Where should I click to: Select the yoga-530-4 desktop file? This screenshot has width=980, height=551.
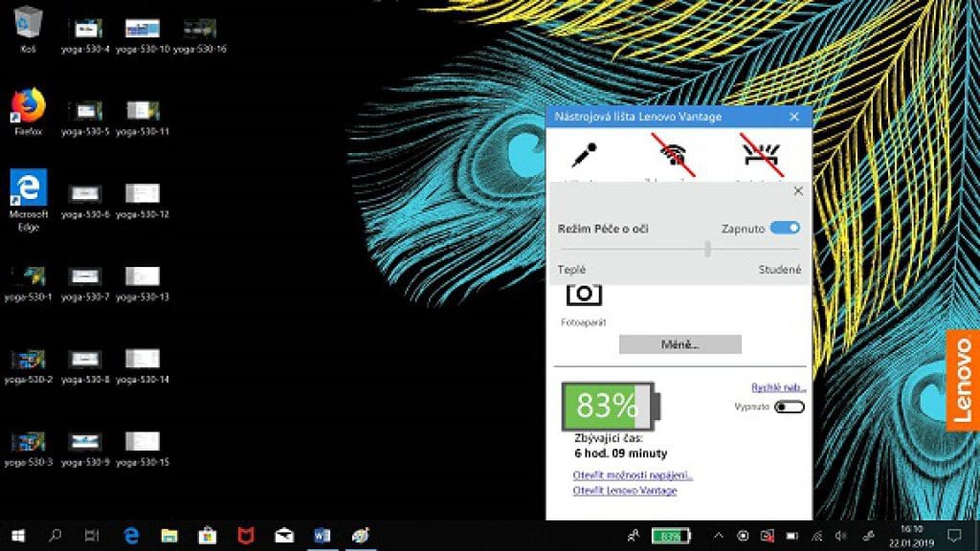(x=85, y=35)
